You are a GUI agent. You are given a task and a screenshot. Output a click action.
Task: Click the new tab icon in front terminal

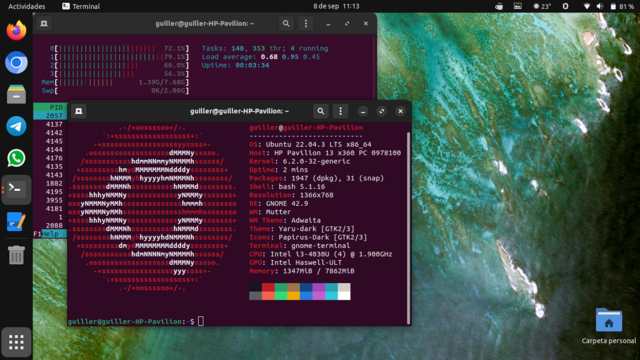[79, 111]
